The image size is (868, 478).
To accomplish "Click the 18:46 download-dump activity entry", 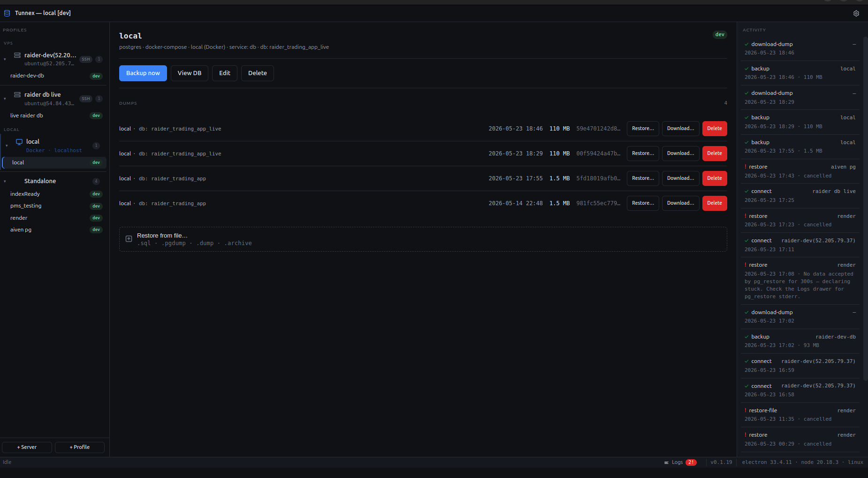I will coord(800,48).
